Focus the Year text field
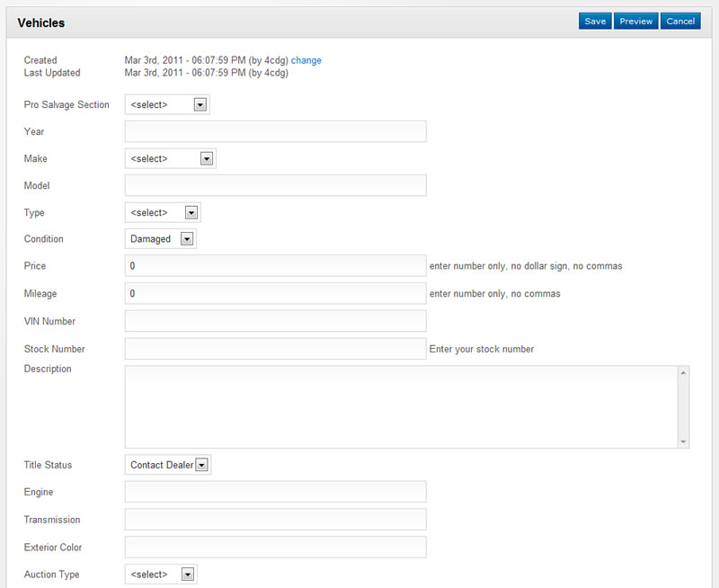This screenshot has height=588, width=719. (x=275, y=132)
